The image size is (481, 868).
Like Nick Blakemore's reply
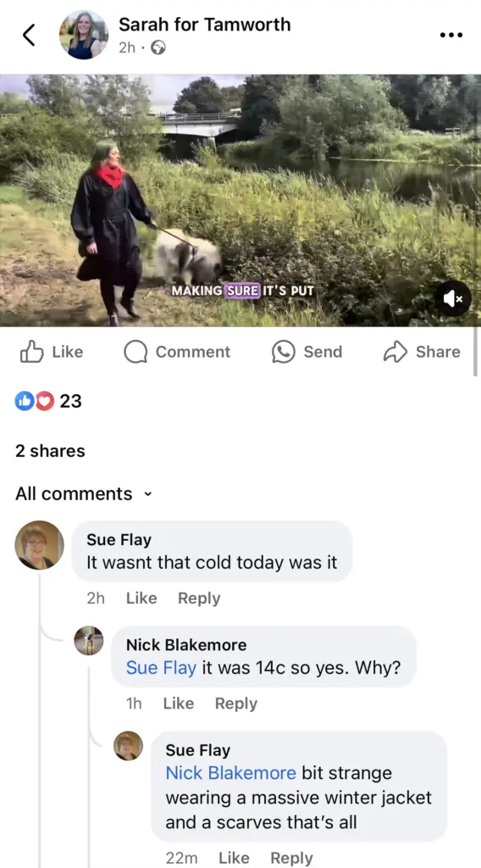(x=179, y=704)
